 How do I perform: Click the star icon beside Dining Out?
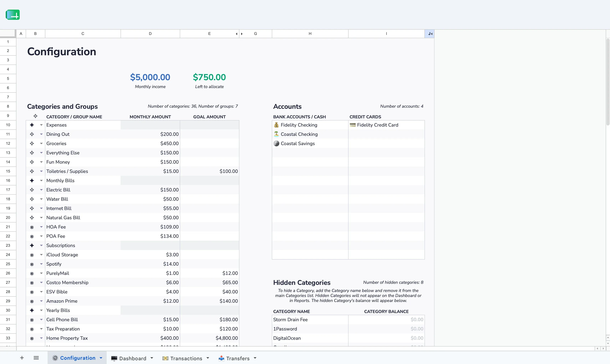tap(32, 134)
